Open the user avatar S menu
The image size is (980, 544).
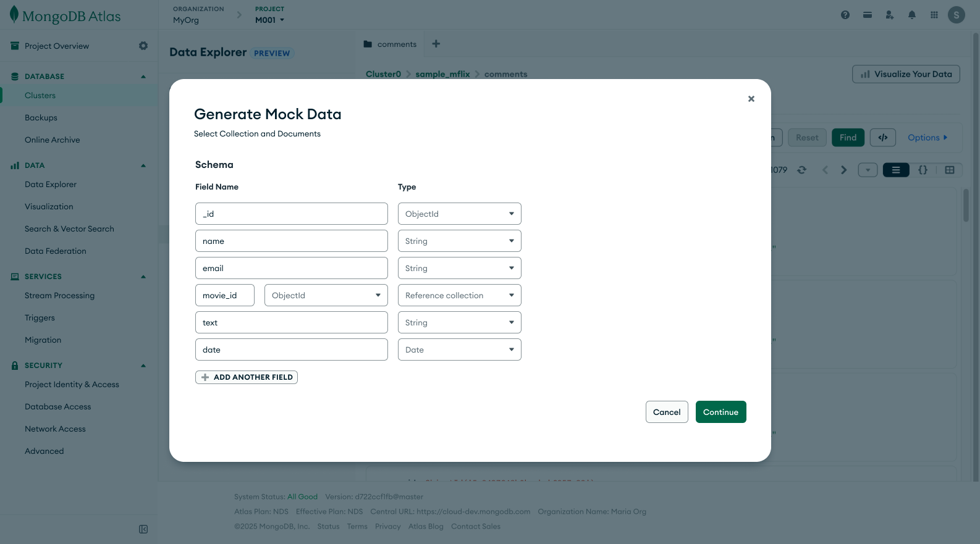click(957, 15)
